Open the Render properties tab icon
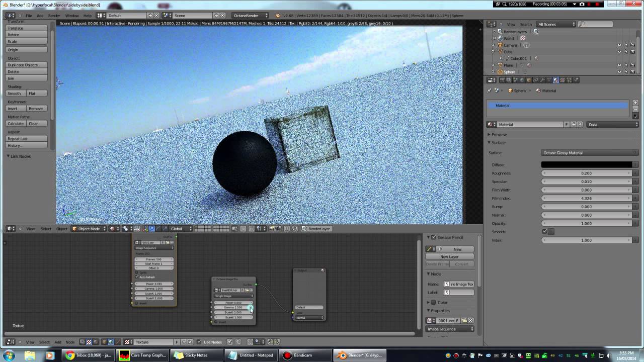 coord(502,80)
